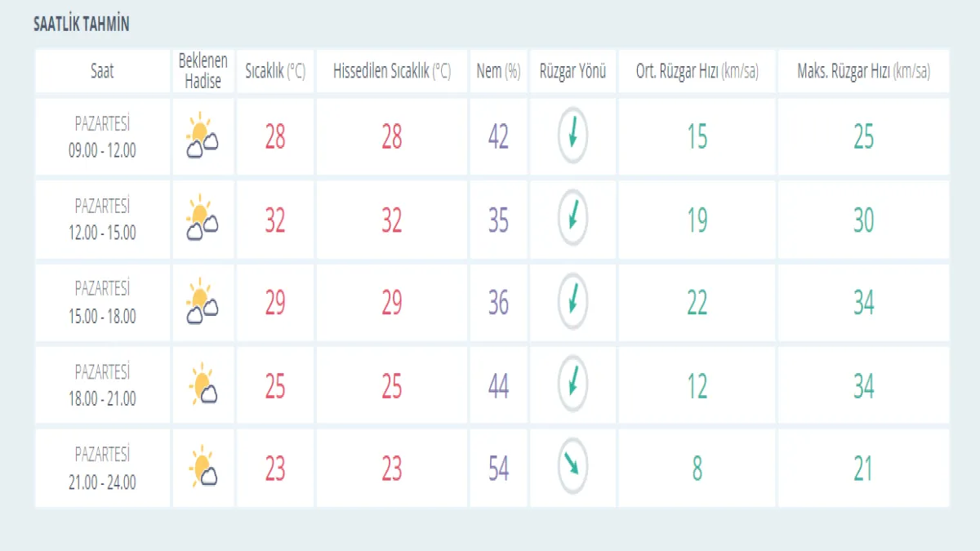Click the wind direction icon for 18.00 - 21.00
The image size is (980, 551).
tap(572, 384)
